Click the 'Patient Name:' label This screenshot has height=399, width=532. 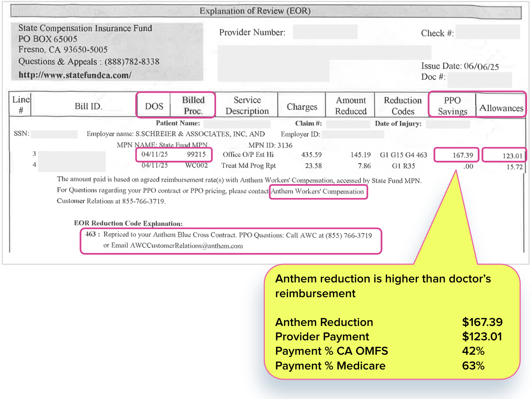coord(178,123)
